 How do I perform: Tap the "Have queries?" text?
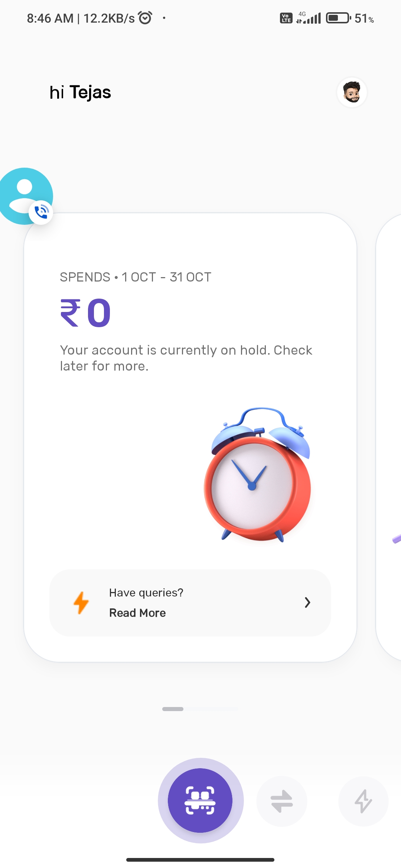(x=146, y=593)
